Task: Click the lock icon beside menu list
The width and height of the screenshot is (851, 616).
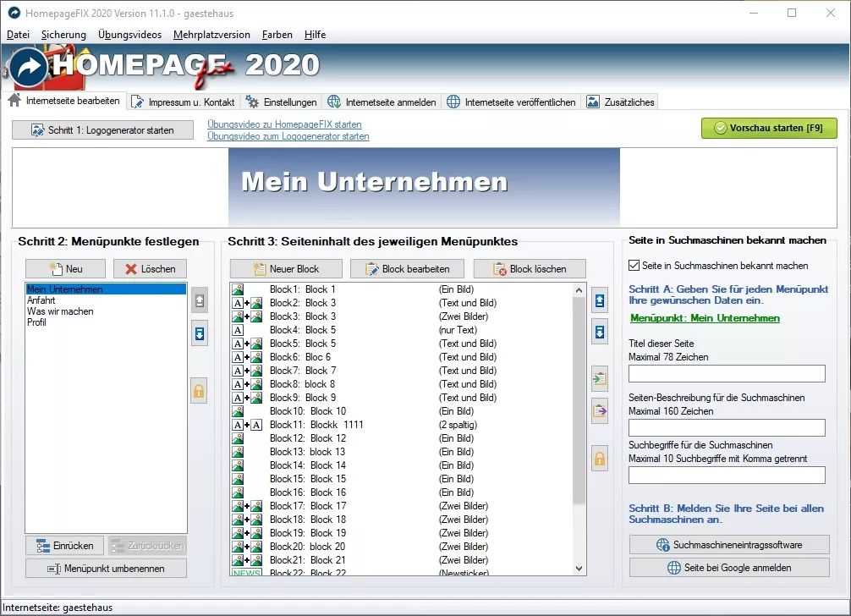Action: pos(199,391)
